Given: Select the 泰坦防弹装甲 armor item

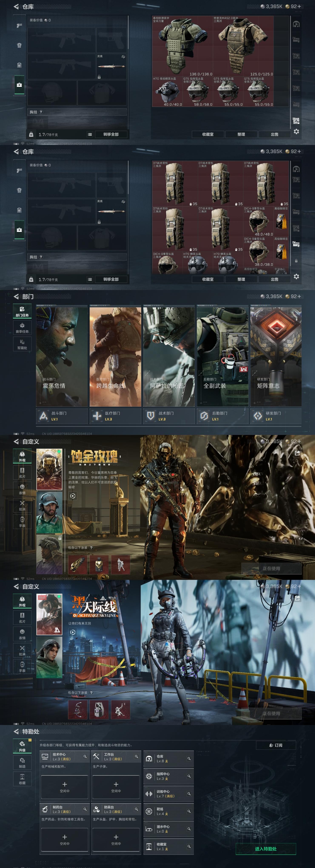Looking at the screenshot, I should (182, 46).
